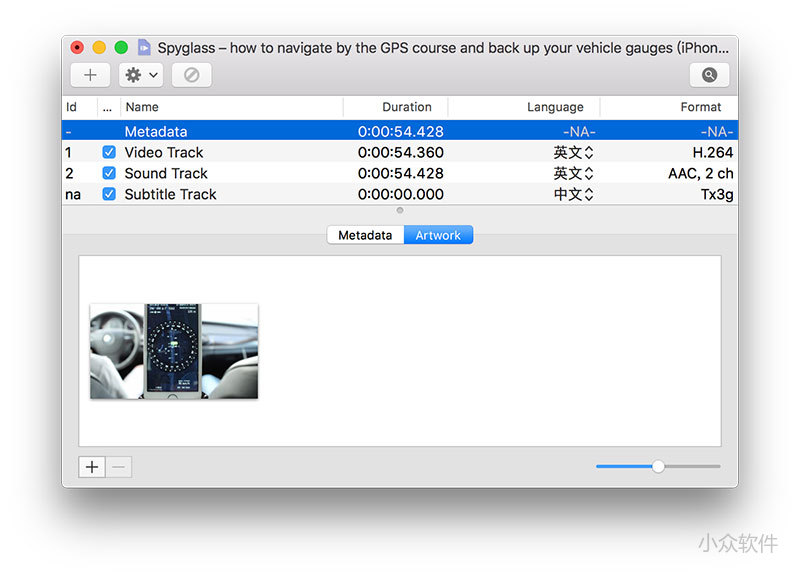The image size is (800, 576).
Task: Toggle the Subtitle Track checkbox
Action: (x=109, y=195)
